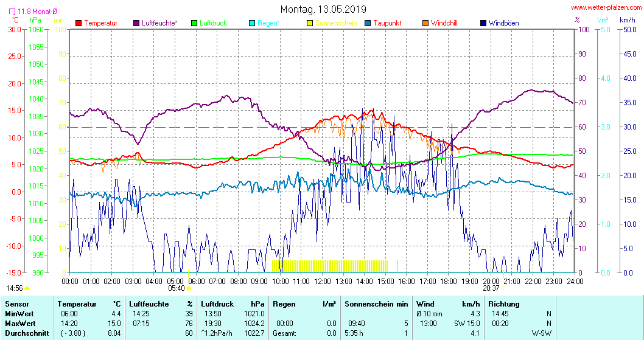Click the cyan Regen legend swatch
This screenshot has width=644, height=340.
[x=252, y=23]
